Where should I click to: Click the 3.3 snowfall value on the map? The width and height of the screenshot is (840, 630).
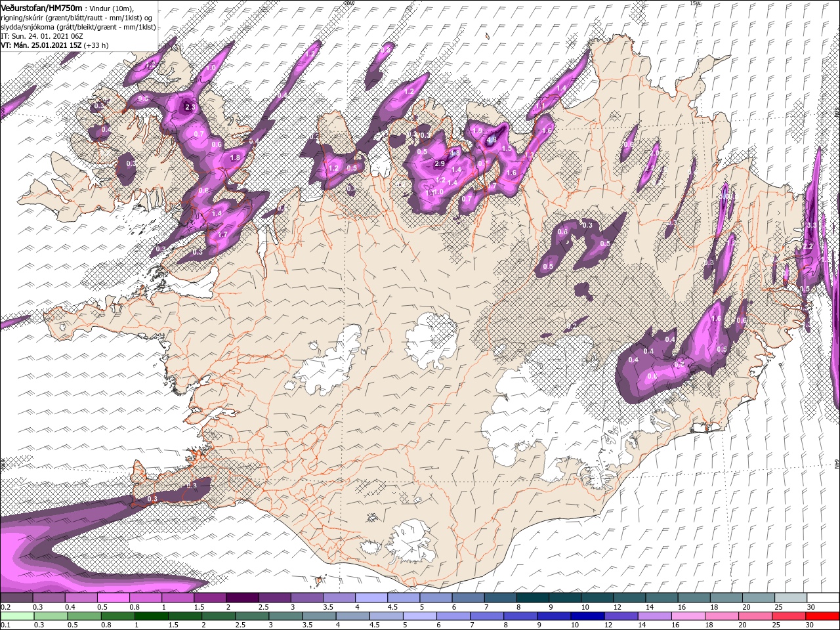pyautogui.click(x=811, y=225)
